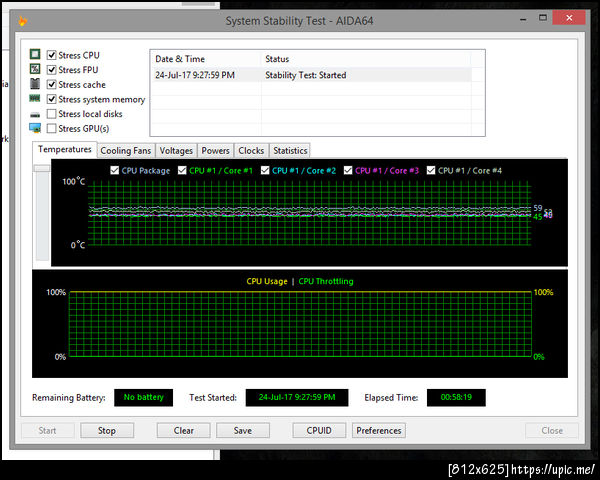
Task: Open the CPUID panel
Action: 319,431
